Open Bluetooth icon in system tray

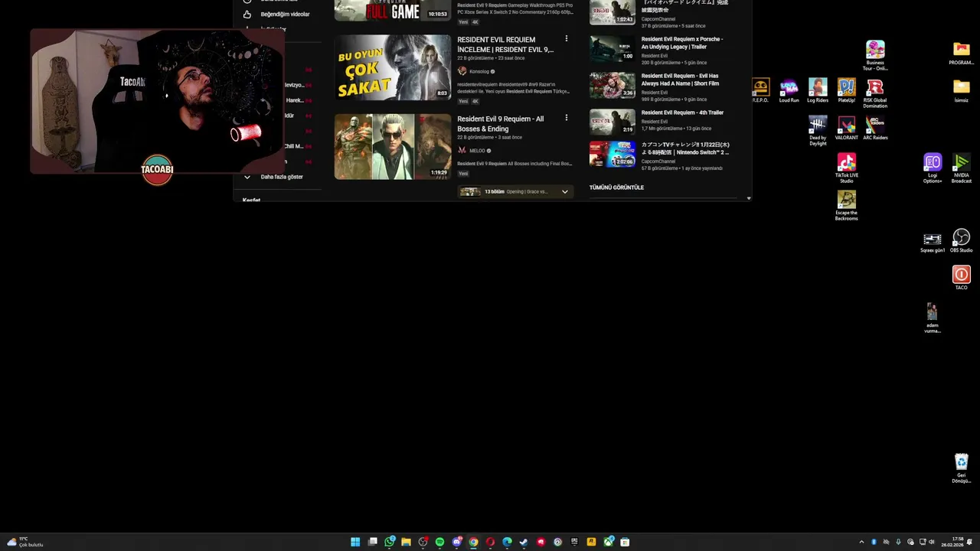(x=874, y=542)
